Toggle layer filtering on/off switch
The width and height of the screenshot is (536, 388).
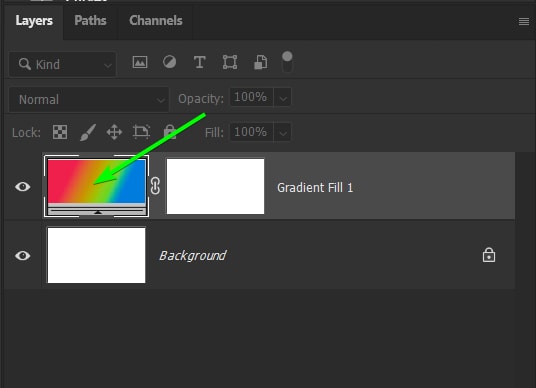pos(287,62)
